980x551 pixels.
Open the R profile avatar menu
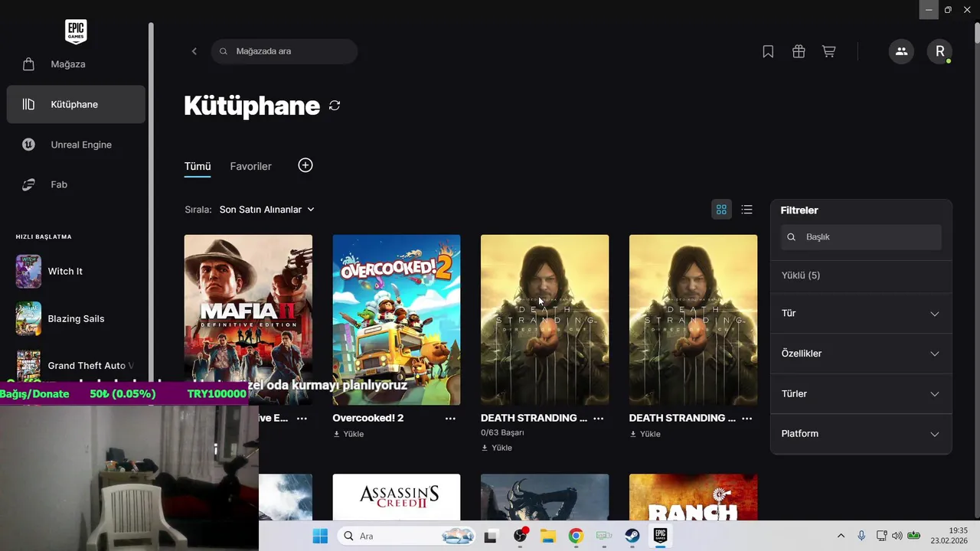click(939, 51)
